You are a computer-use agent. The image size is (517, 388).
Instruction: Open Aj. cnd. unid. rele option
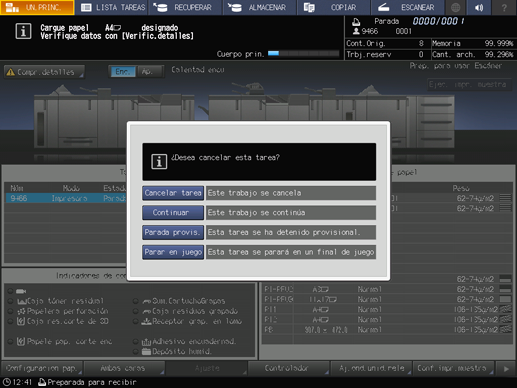tap(371, 368)
